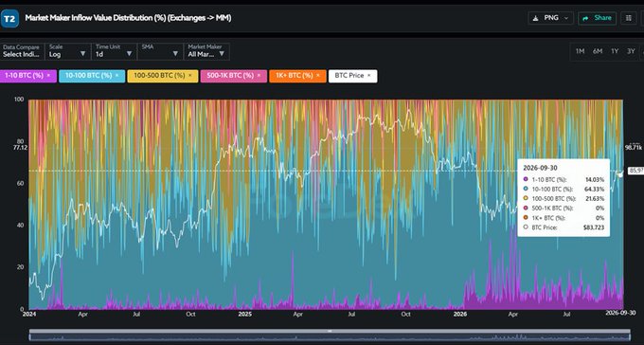
Task: Click the 2025 label on the x-axis
Action: coord(244,314)
